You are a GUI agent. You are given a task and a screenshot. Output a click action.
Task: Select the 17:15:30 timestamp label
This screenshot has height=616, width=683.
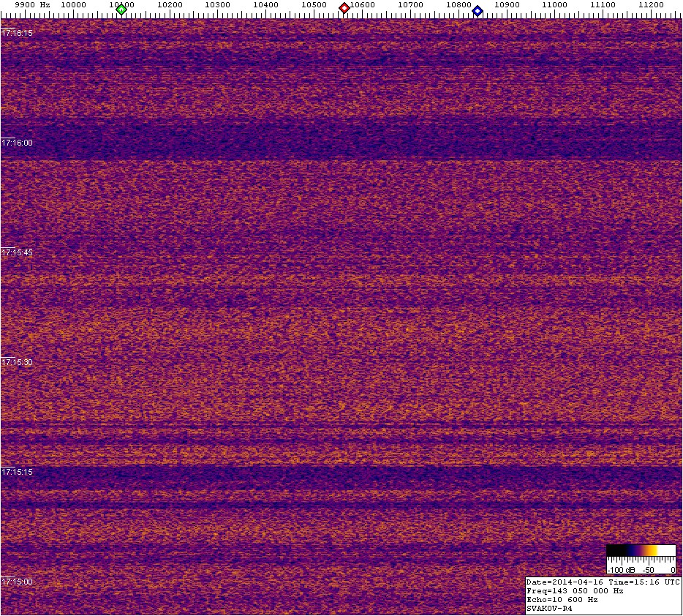pos(17,362)
